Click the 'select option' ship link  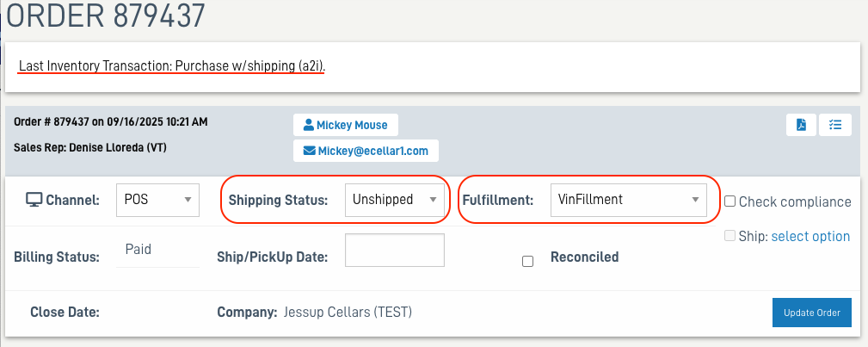coord(810,236)
